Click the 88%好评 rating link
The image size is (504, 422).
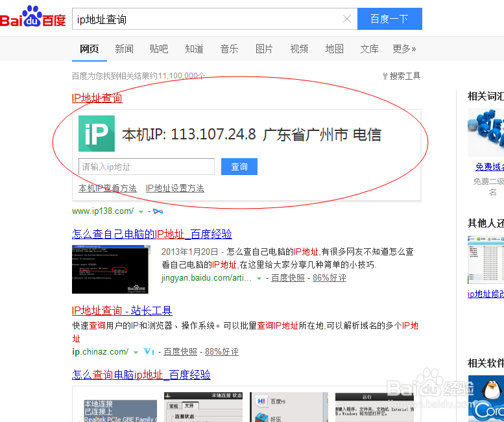(222, 351)
